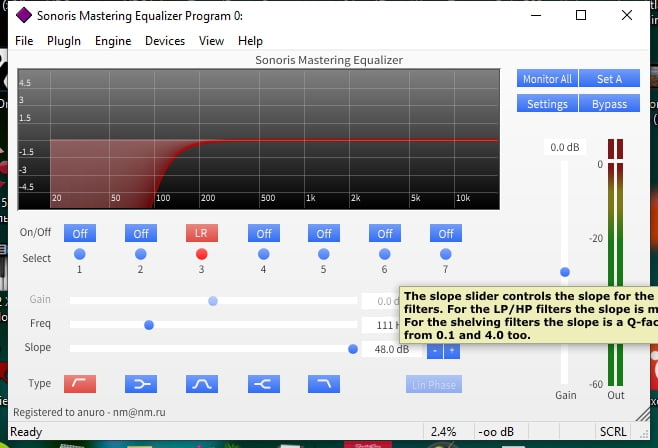Click the frequency value field showing 111
Screen dimensions: 658x448
point(380,325)
